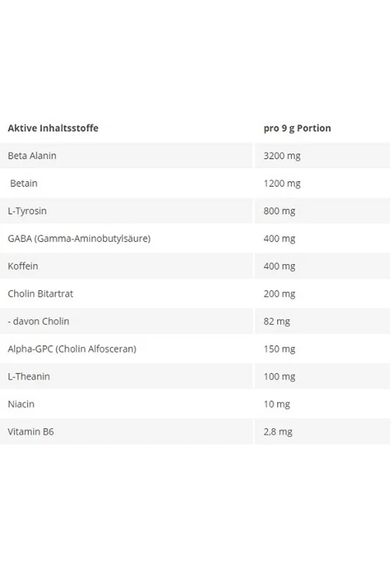Click the 400 mg value beside Koffein

click(x=280, y=266)
